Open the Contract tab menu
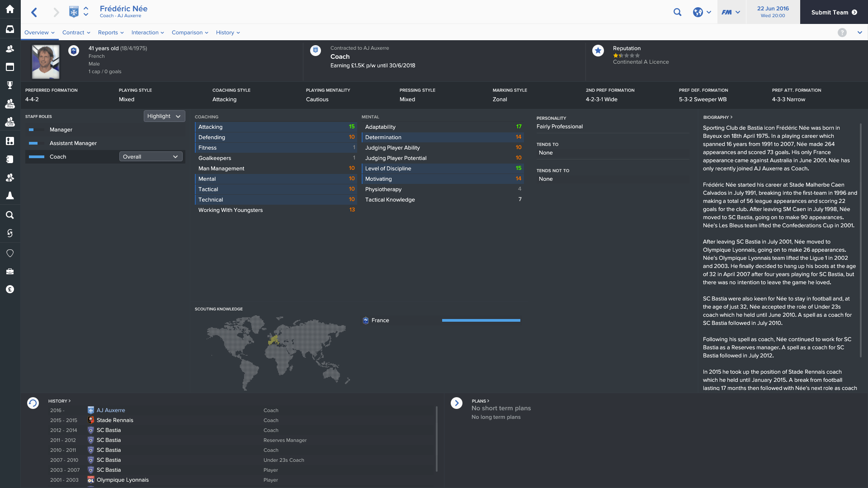 pyautogui.click(x=76, y=33)
